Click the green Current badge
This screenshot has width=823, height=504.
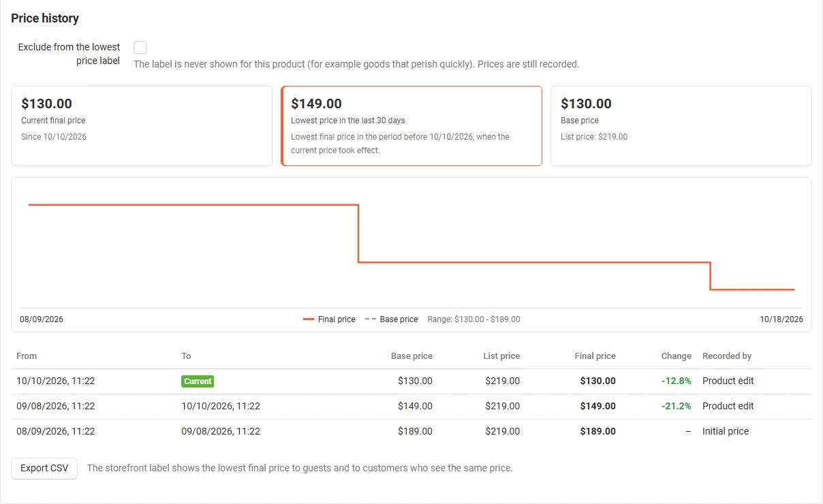[x=198, y=381]
